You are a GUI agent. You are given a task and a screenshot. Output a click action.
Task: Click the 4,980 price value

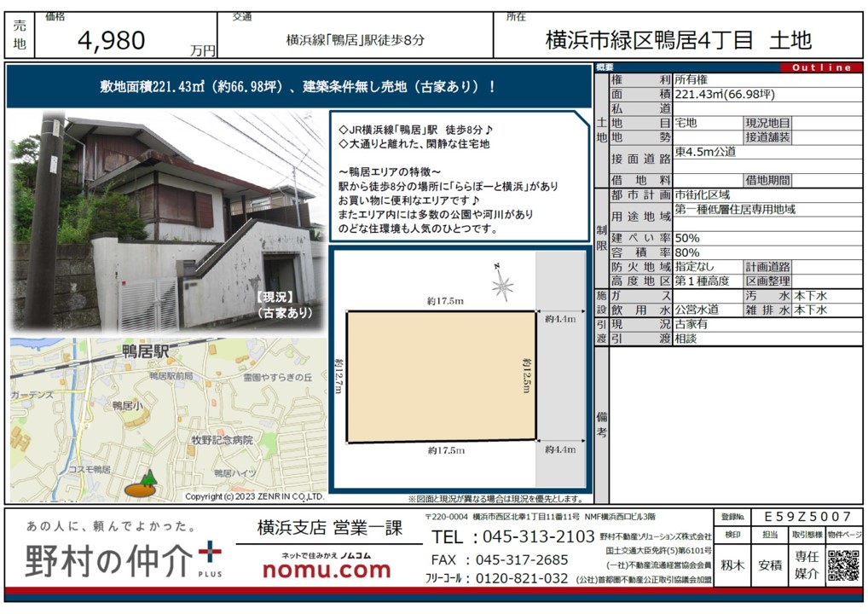(x=111, y=40)
